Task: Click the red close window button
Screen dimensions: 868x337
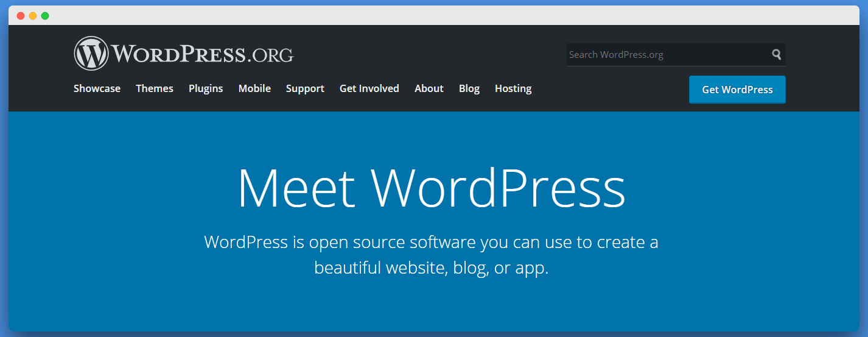Action: pyautogui.click(x=21, y=16)
